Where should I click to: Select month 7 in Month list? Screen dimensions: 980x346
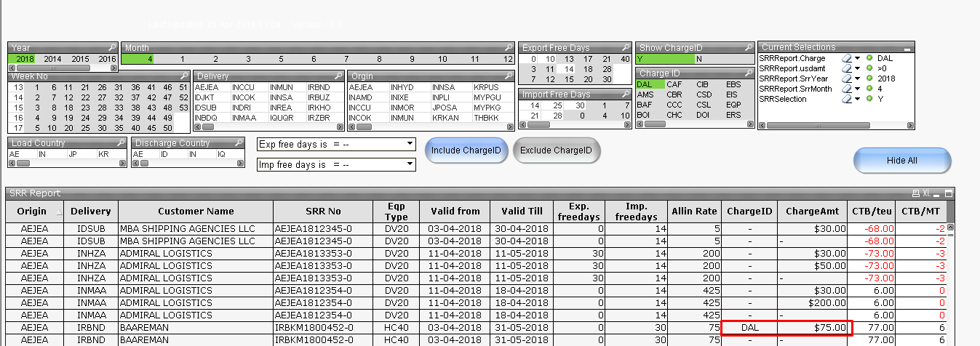346,59
